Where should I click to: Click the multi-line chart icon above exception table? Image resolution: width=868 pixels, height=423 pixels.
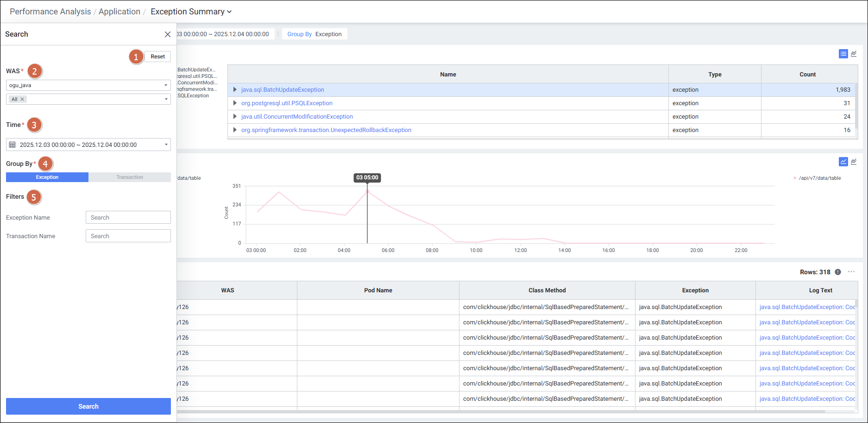(854, 54)
